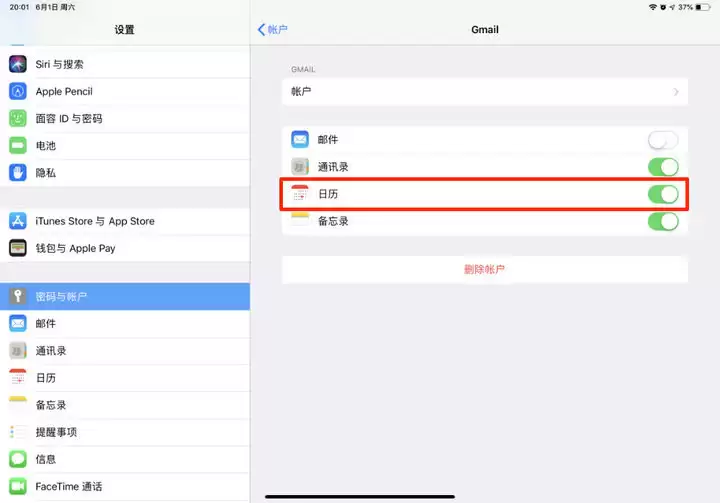Choose 信息 in settings list

coord(125,459)
